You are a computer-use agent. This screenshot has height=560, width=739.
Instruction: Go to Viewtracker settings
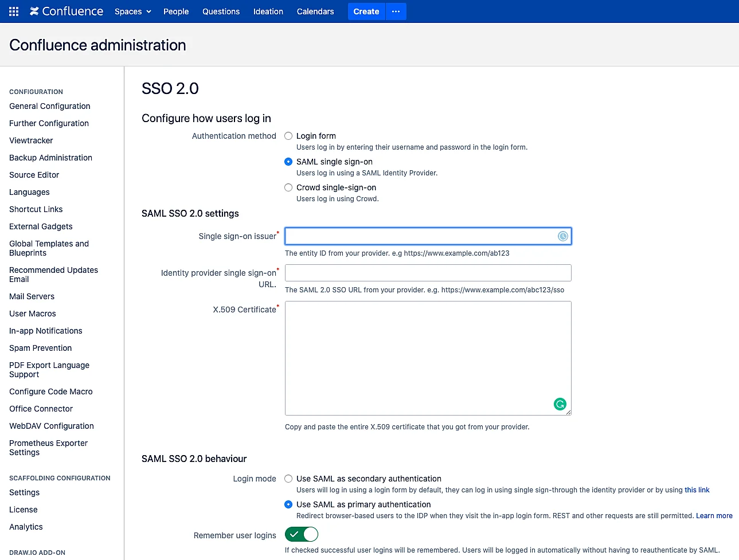[x=31, y=140]
